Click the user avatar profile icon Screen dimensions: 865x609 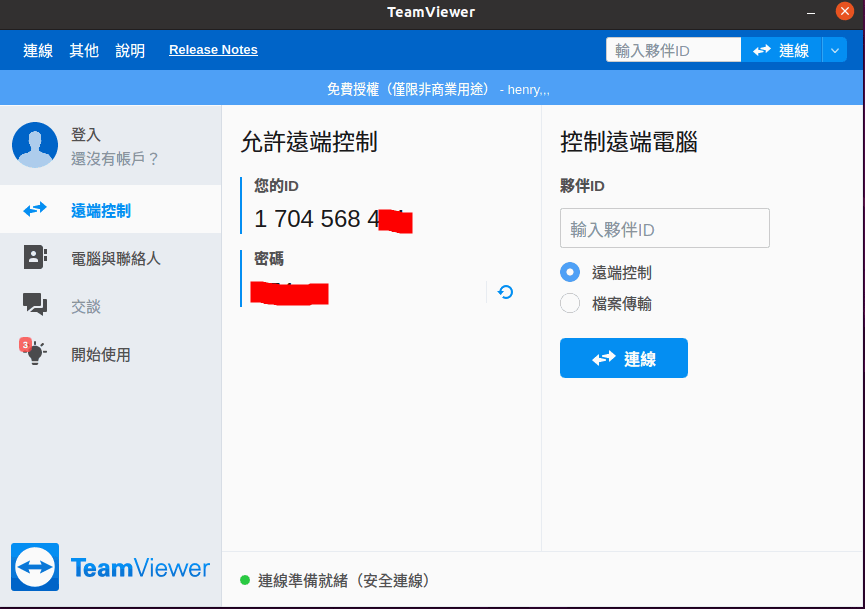click(x=35, y=145)
